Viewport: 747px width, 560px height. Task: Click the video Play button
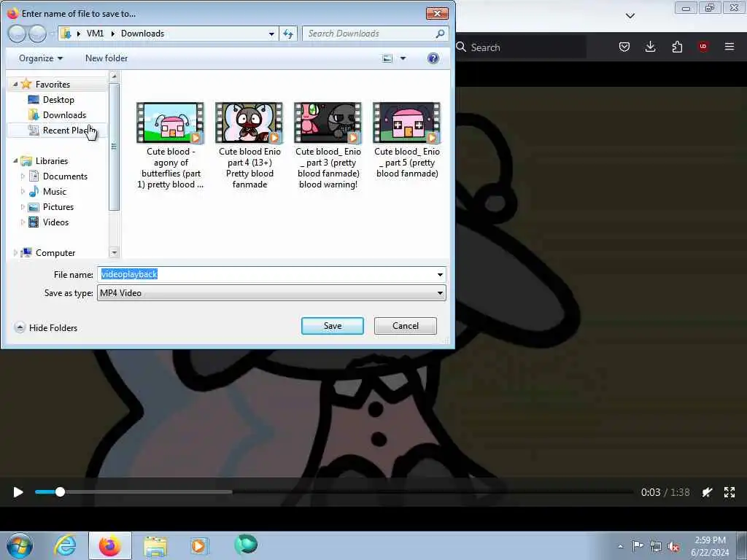coord(18,492)
